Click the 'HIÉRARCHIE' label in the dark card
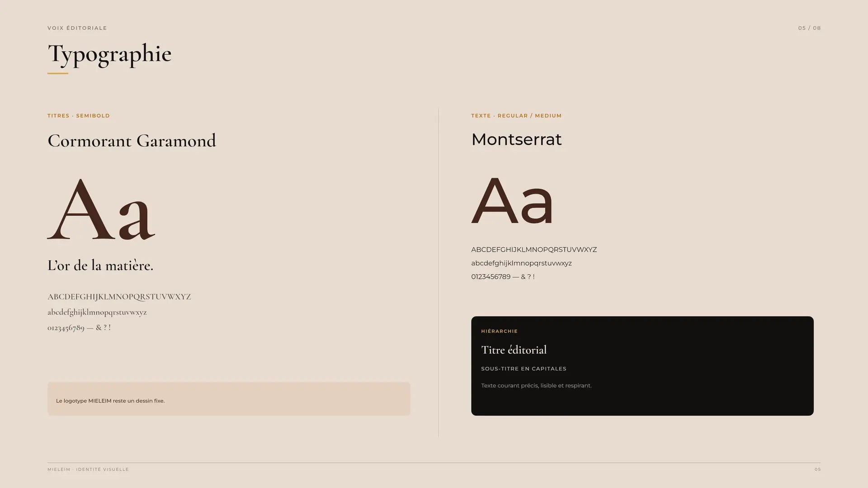Viewport: 868px width, 488px height. (499, 331)
